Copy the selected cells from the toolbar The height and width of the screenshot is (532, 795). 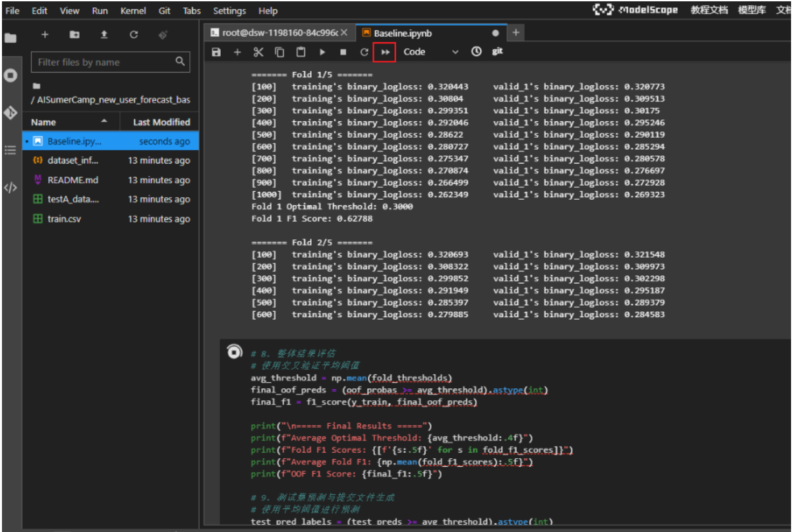(x=280, y=52)
